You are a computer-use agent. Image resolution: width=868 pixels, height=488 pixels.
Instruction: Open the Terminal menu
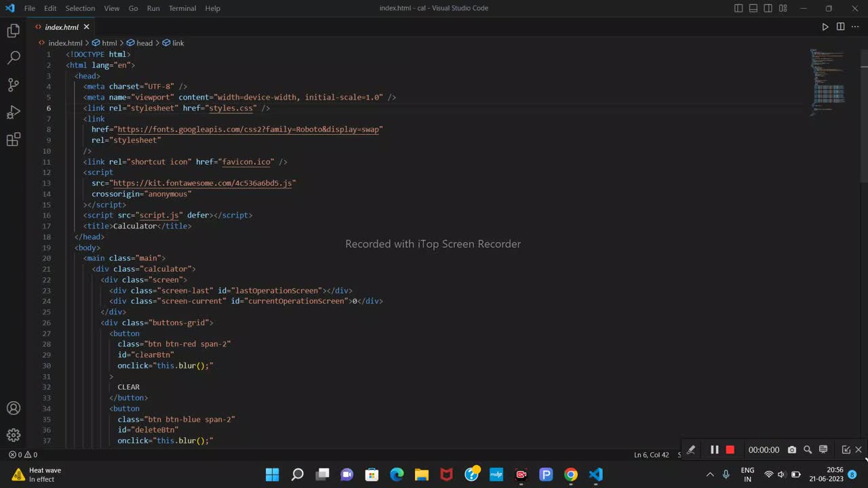click(182, 8)
